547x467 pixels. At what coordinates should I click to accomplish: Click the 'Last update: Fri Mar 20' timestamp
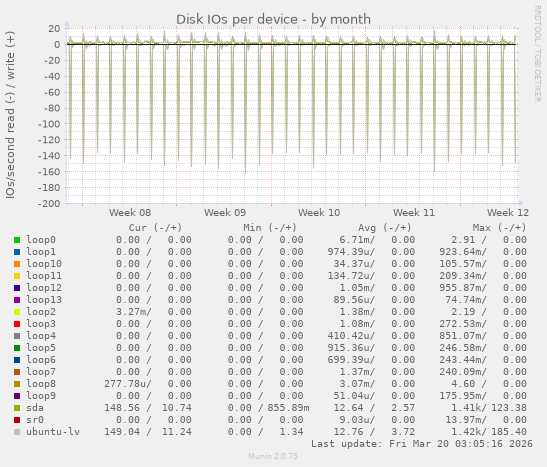click(422, 444)
